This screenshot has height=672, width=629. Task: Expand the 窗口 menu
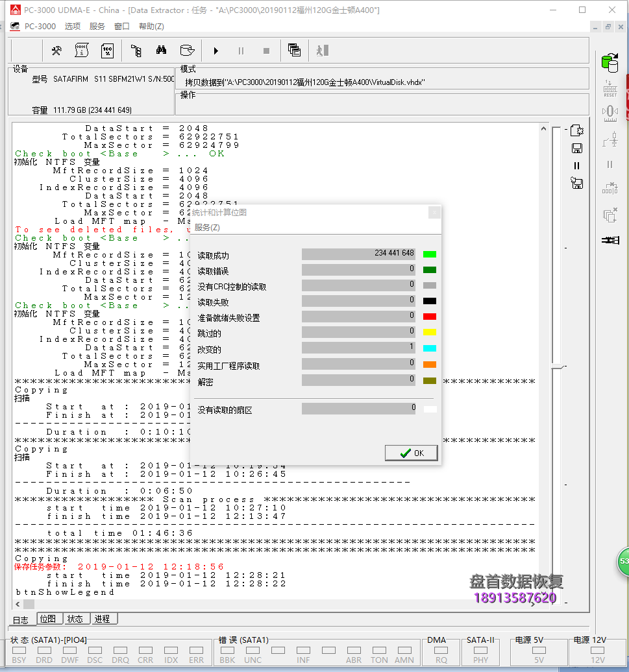[x=121, y=27]
